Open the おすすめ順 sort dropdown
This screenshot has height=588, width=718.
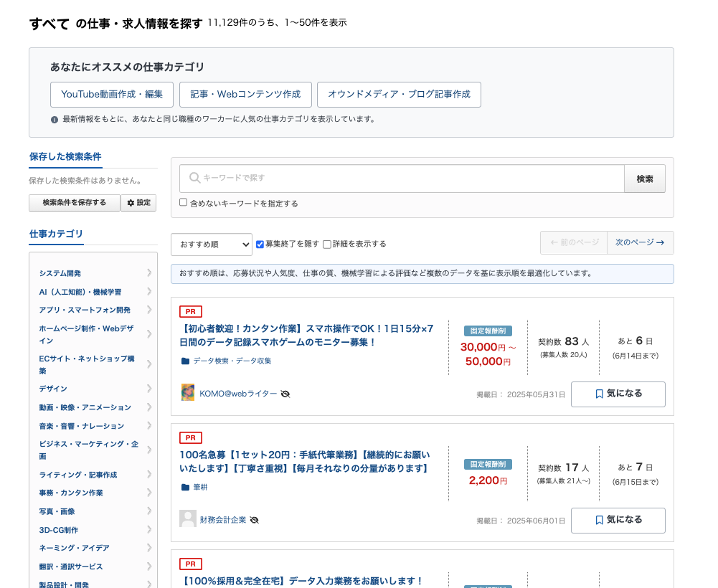[212, 245]
